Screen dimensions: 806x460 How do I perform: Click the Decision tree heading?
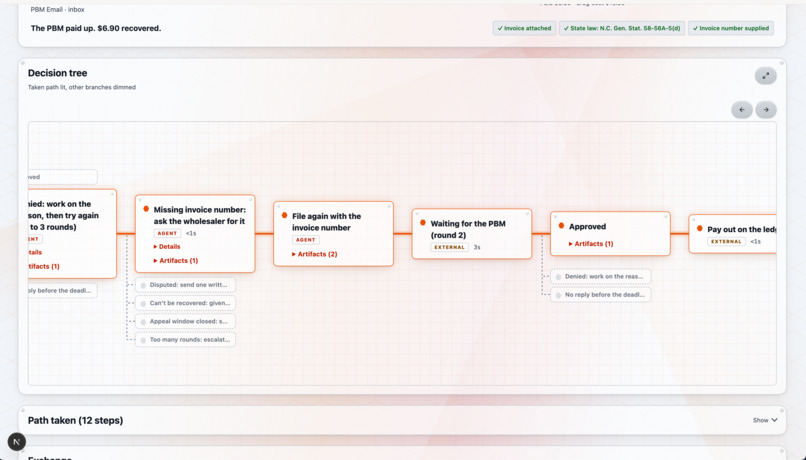click(x=58, y=73)
